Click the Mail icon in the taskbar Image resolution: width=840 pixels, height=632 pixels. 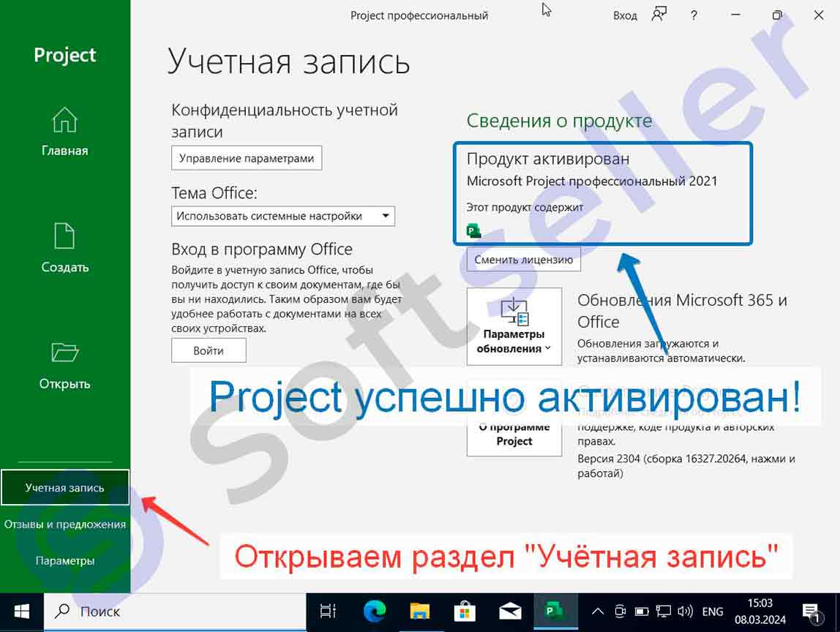point(509,612)
